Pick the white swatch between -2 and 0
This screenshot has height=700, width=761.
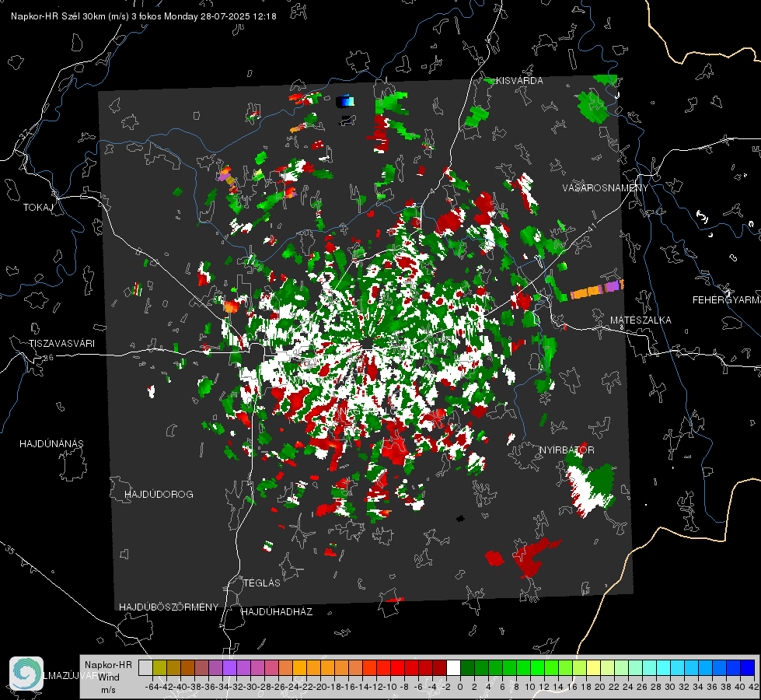coord(453,667)
